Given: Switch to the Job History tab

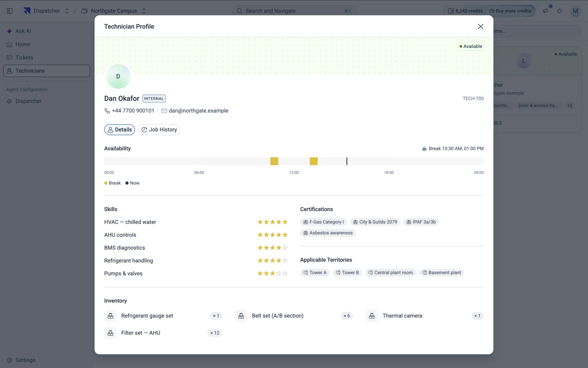Looking at the screenshot, I should tap(159, 130).
